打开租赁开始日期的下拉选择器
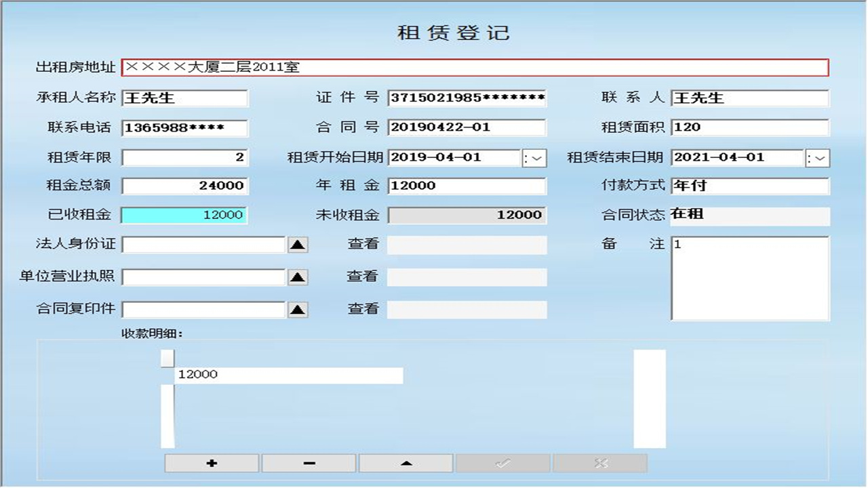The width and height of the screenshot is (868, 488). pos(535,157)
